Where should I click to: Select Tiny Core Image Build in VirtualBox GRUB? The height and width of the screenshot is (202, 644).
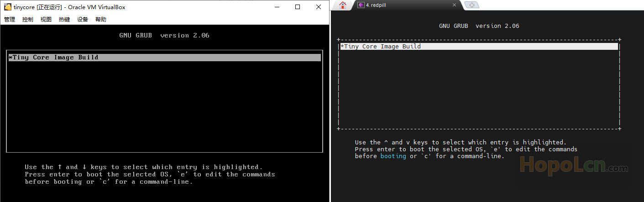pos(164,58)
